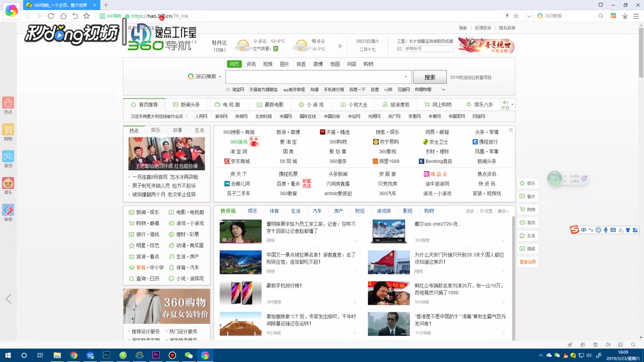Open Photoshop from taskbar
The width and height of the screenshot is (644, 362).
(107, 355)
